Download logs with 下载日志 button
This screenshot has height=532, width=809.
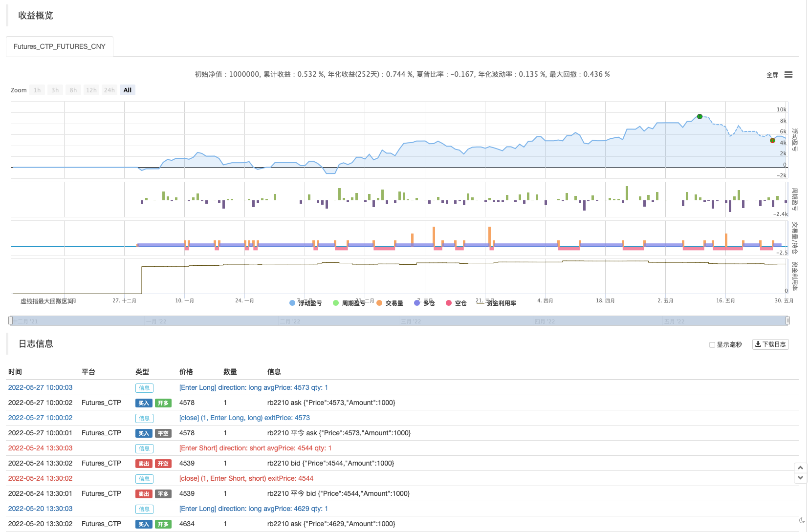(770, 344)
